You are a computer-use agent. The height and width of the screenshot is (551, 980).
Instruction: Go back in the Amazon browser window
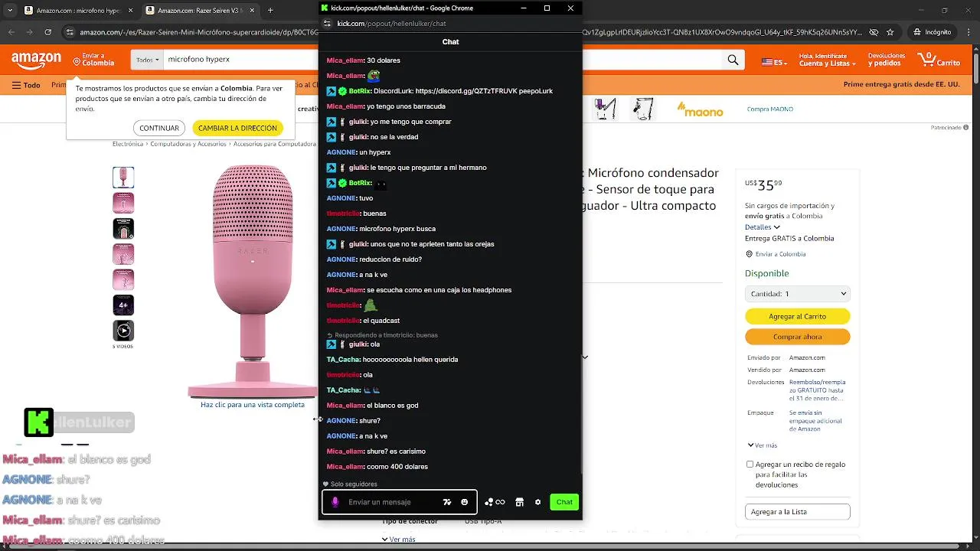point(11,32)
